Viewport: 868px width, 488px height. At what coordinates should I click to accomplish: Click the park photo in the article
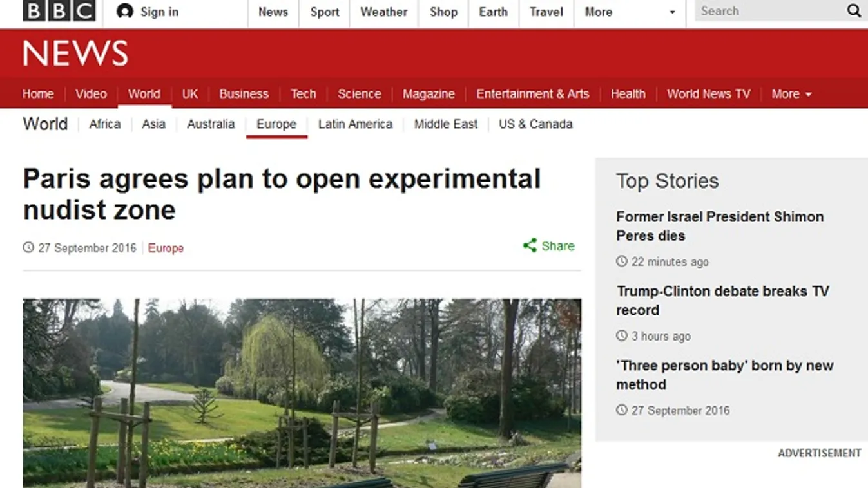[x=302, y=393]
